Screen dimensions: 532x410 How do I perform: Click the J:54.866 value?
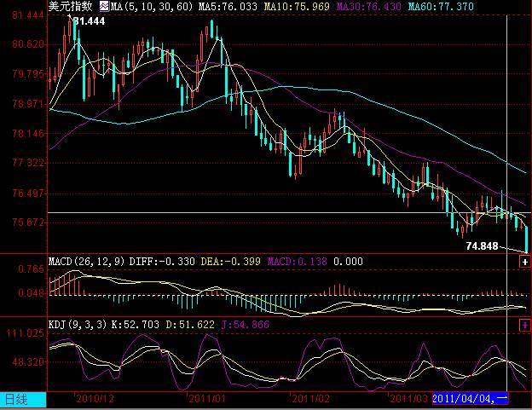pos(246,325)
